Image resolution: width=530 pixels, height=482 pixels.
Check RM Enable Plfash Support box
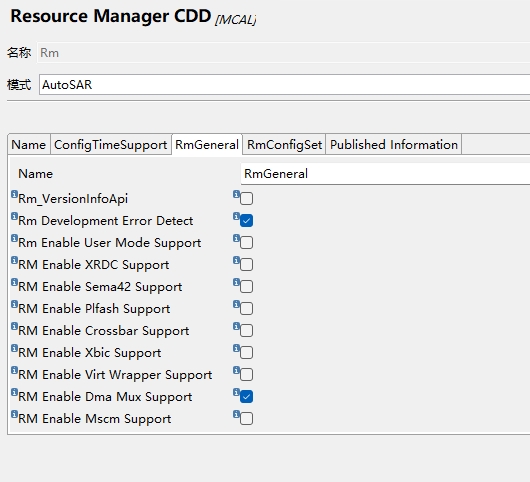click(246, 309)
